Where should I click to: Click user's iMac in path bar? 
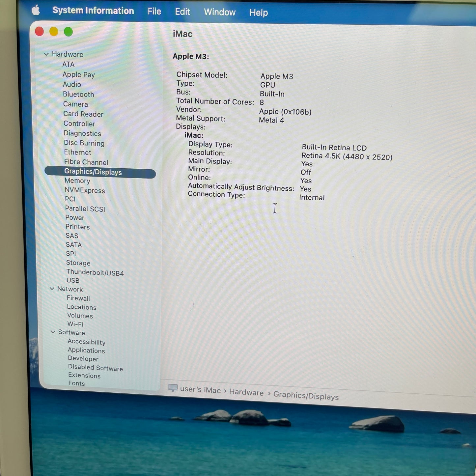tap(200, 390)
